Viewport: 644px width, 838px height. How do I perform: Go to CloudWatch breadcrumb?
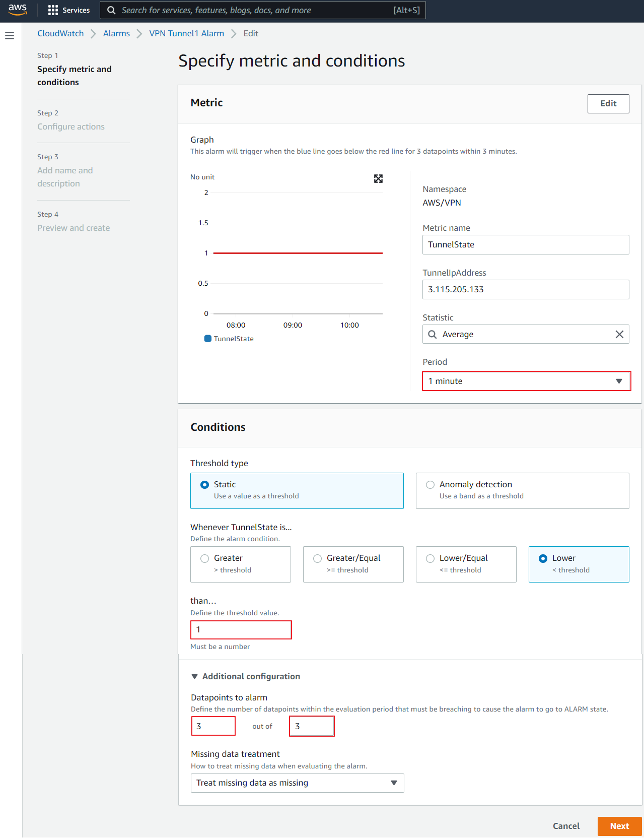click(60, 34)
